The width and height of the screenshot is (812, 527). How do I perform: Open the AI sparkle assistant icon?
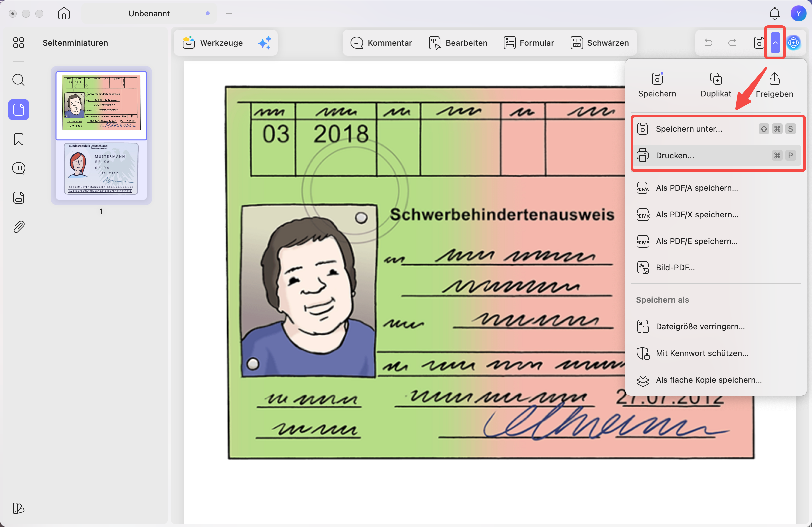point(264,43)
